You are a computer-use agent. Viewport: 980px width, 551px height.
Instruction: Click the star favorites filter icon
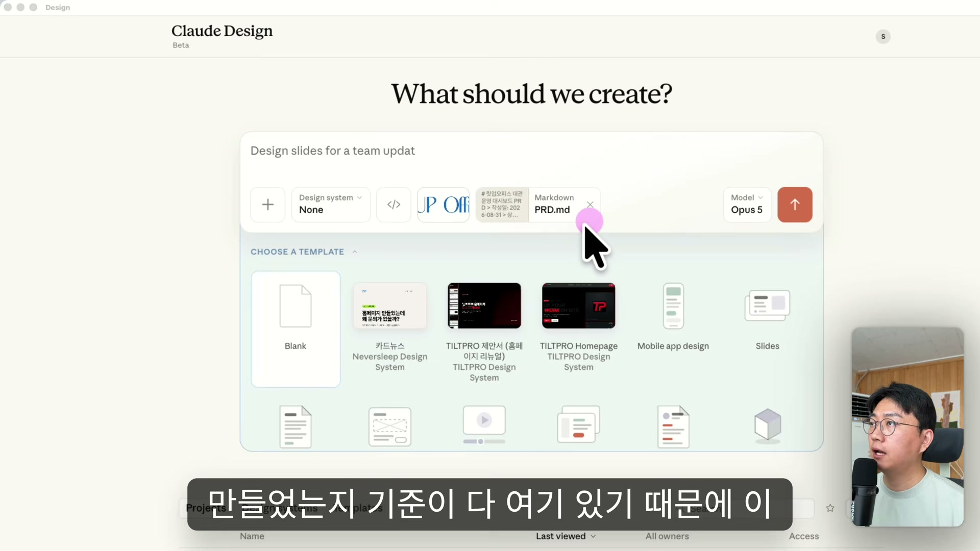(x=830, y=508)
